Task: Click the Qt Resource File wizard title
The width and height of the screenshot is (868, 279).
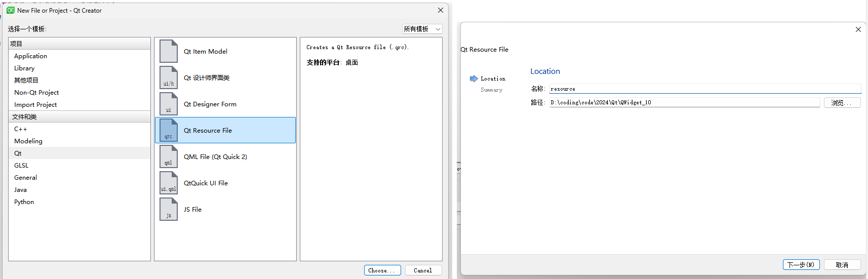Action: [x=485, y=49]
